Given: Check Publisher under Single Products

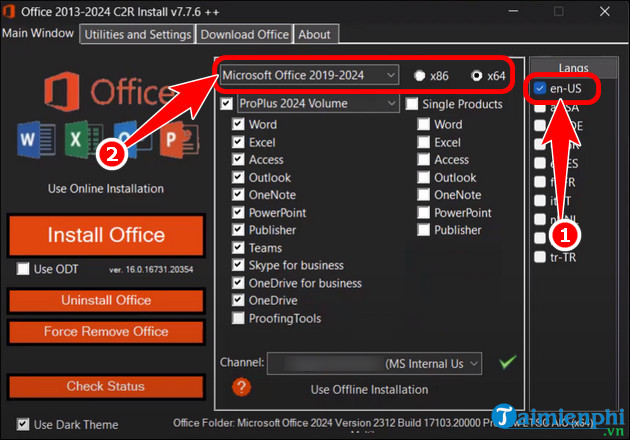Looking at the screenshot, I should [423, 230].
